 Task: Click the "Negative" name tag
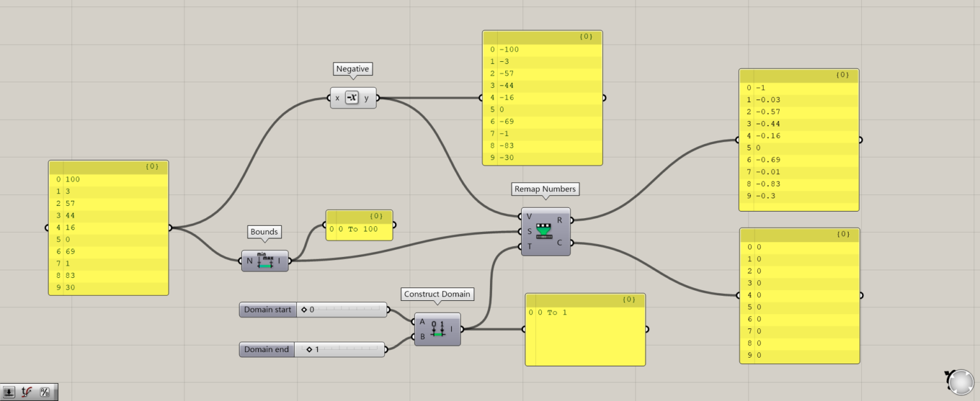[353, 68]
